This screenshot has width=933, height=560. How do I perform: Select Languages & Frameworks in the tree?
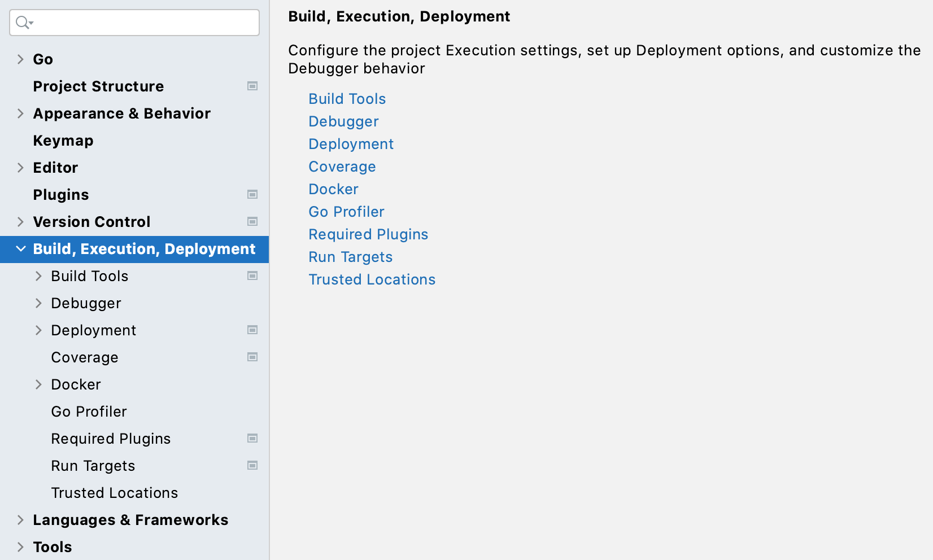pos(130,519)
